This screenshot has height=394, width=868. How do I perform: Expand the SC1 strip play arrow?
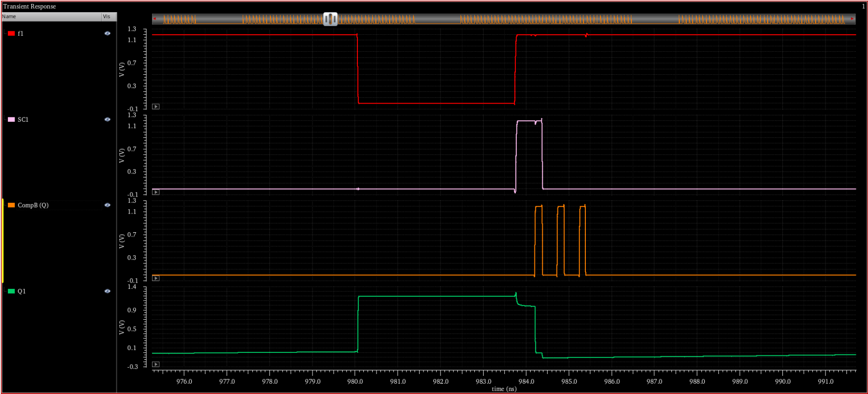156,192
